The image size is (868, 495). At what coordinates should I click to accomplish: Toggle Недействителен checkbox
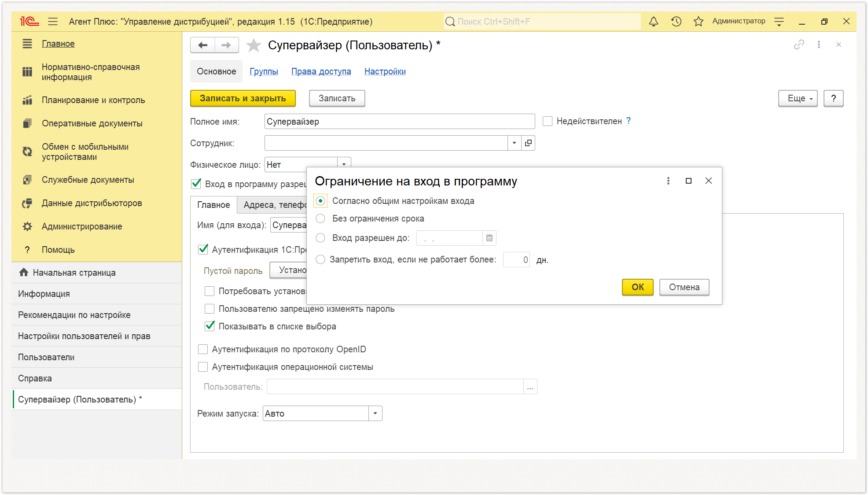point(548,121)
